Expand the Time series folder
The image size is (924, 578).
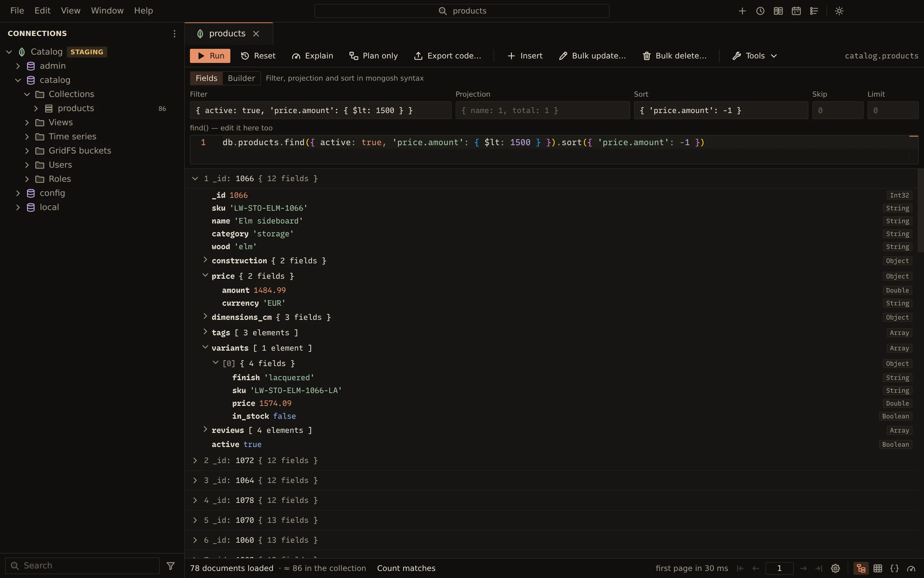pyautogui.click(x=27, y=137)
